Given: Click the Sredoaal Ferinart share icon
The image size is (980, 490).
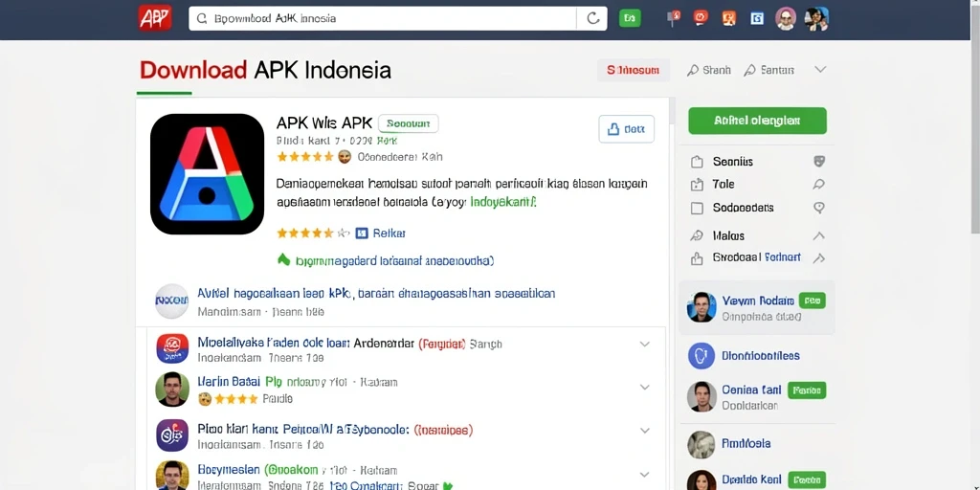Looking at the screenshot, I should tap(697, 258).
